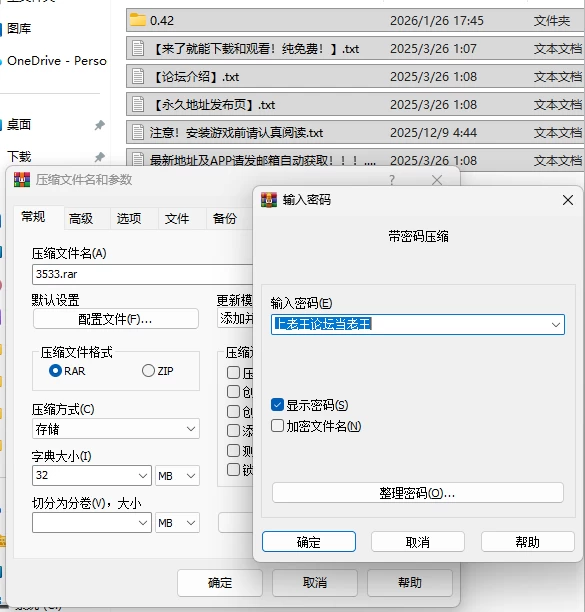The height and width of the screenshot is (612, 585).
Task: Click the question mark help icon of archive dialog
Action: [392, 180]
